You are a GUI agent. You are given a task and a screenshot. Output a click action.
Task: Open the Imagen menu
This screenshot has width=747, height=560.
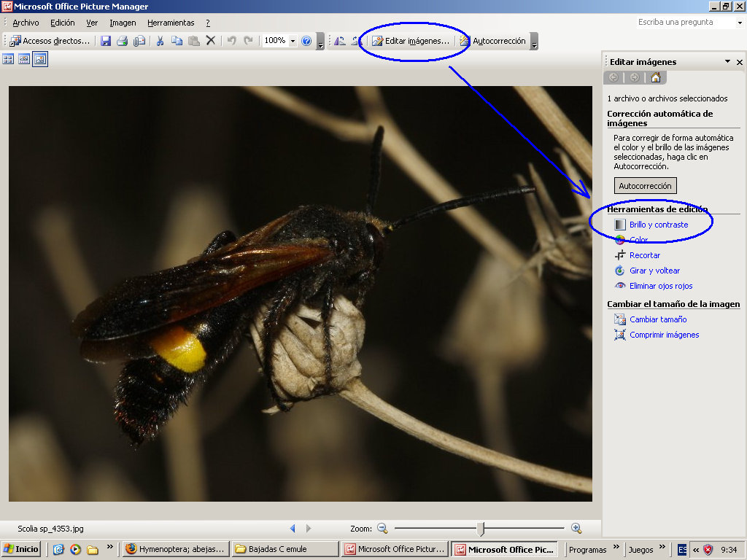[123, 23]
